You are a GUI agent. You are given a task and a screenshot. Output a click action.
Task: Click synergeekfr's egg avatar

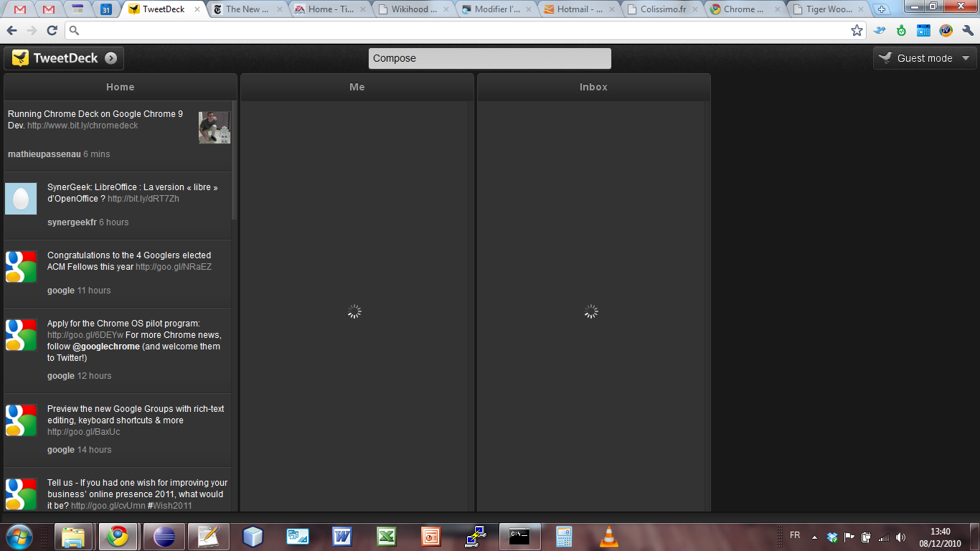21,199
